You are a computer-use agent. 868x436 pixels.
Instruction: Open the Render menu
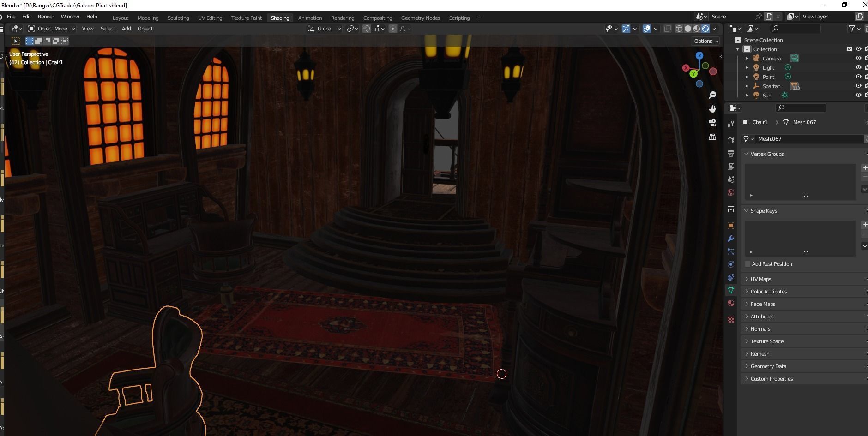46,17
